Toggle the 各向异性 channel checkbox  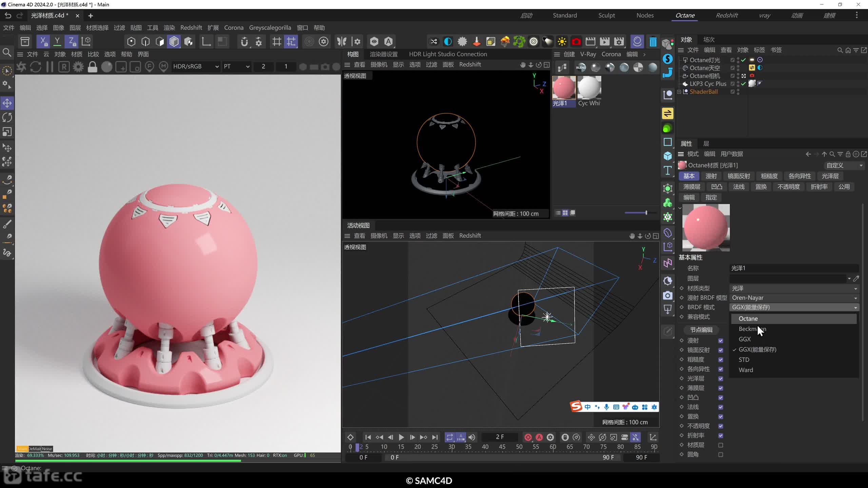(x=721, y=369)
